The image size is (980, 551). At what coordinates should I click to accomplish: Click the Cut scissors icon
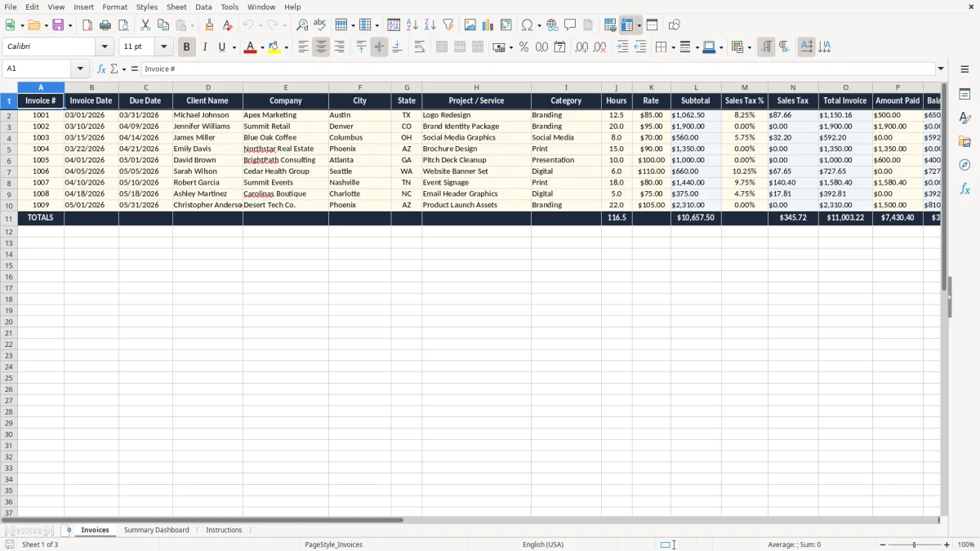145,25
